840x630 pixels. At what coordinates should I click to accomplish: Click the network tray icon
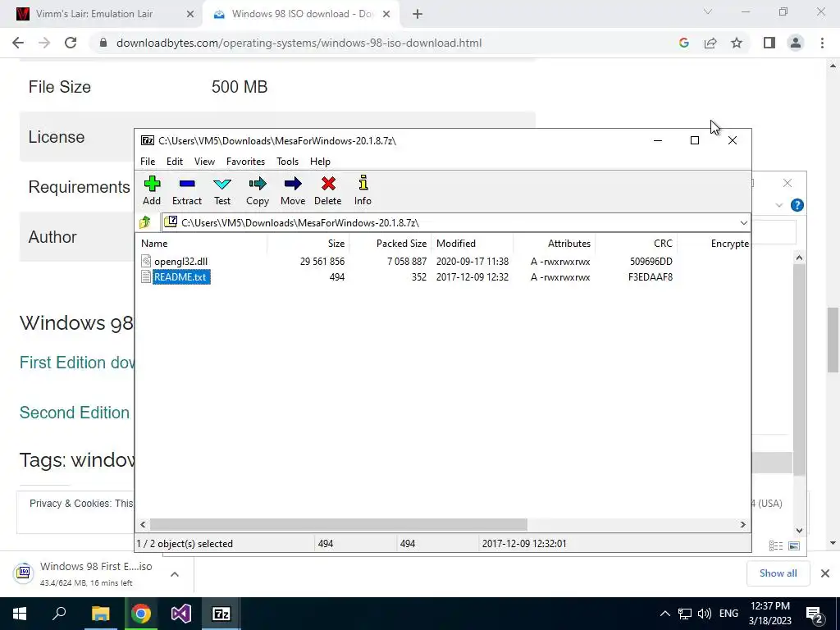[x=685, y=614]
